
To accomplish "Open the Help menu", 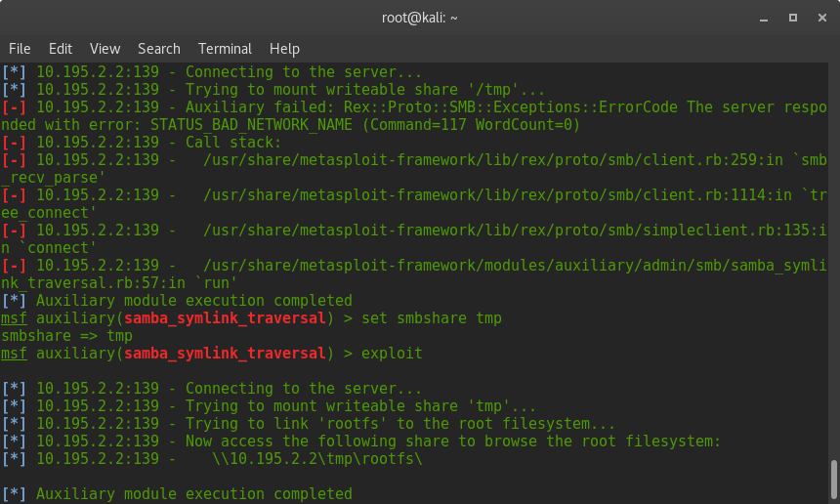I will coord(284,49).
